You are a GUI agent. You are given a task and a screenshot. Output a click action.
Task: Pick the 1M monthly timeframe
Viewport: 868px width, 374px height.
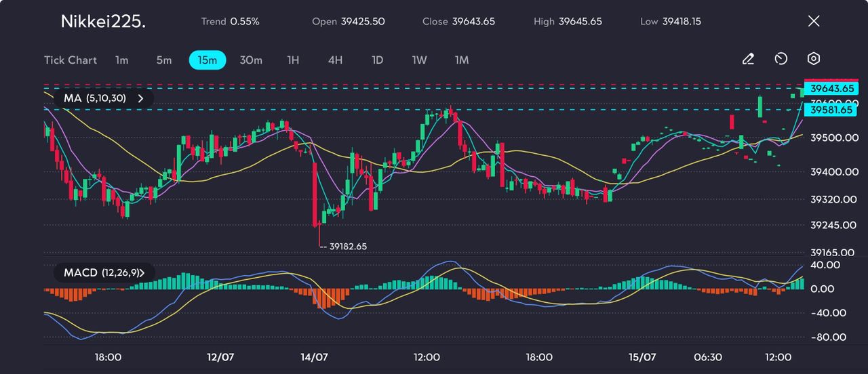coord(462,60)
